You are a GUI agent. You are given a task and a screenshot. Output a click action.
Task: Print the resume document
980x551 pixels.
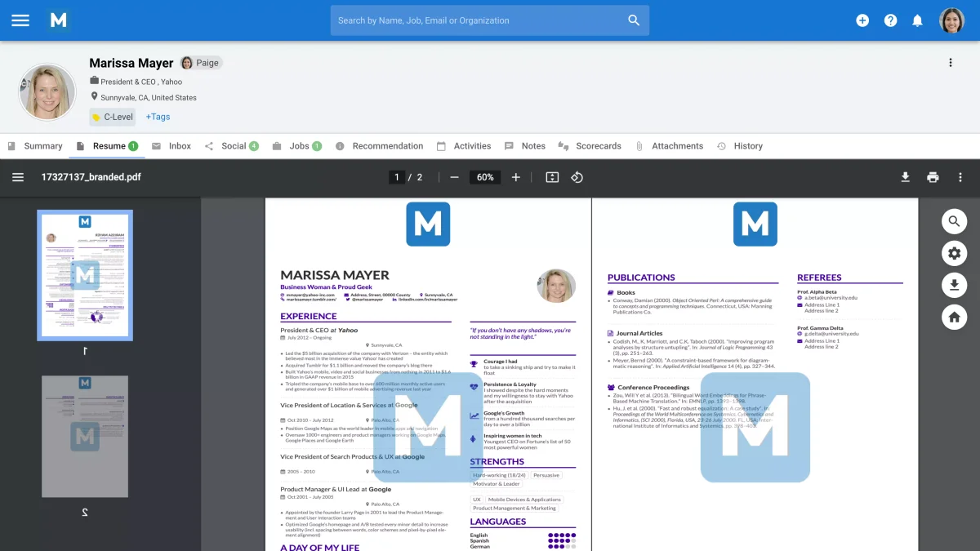coord(933,177)
